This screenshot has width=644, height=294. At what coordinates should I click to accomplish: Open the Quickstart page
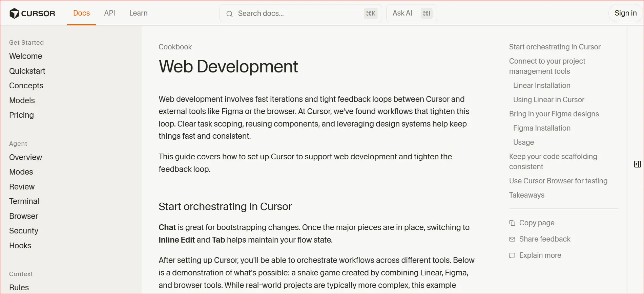pos(27,71)
